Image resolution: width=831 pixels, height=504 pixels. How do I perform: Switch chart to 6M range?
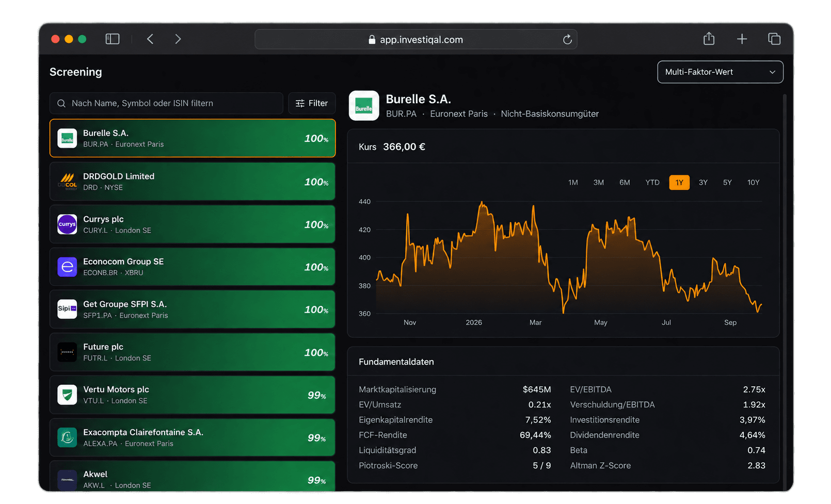pyautogui.click(x=625, y=183)
